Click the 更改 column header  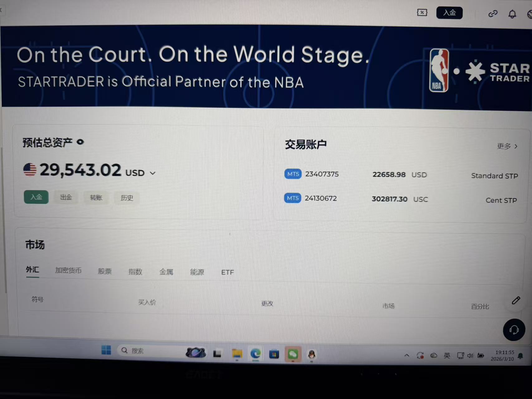[267, 303]
